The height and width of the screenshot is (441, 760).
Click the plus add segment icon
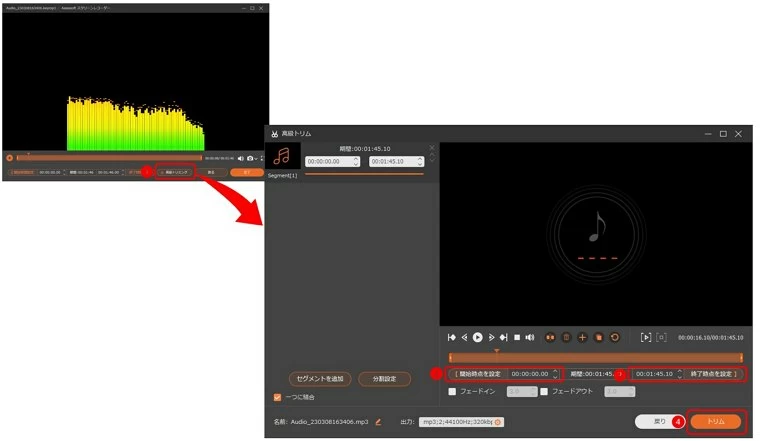click(583, 338)
